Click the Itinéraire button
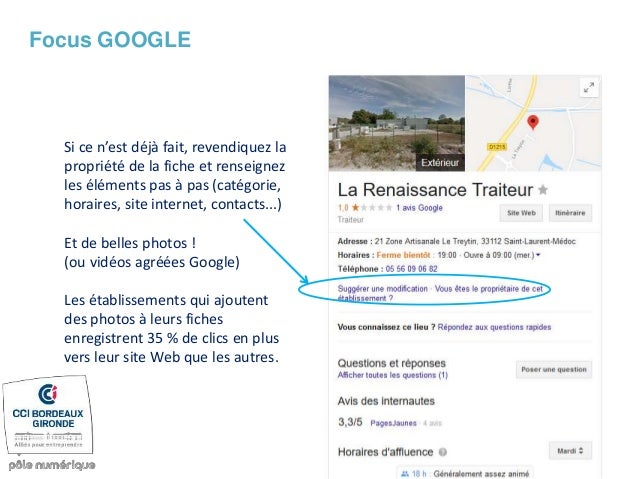 [570, 213]
